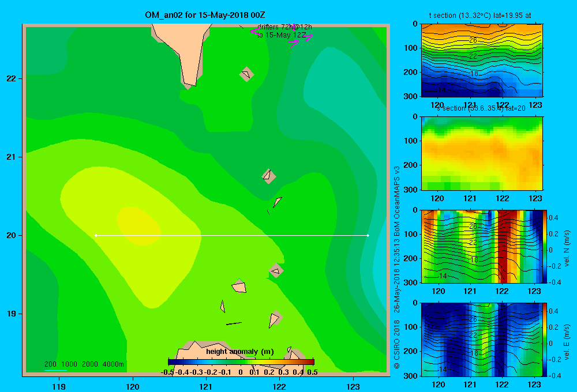Click the cyan line sample under depth legend
Screen dimensions: 577x392
tap(55, 370)
